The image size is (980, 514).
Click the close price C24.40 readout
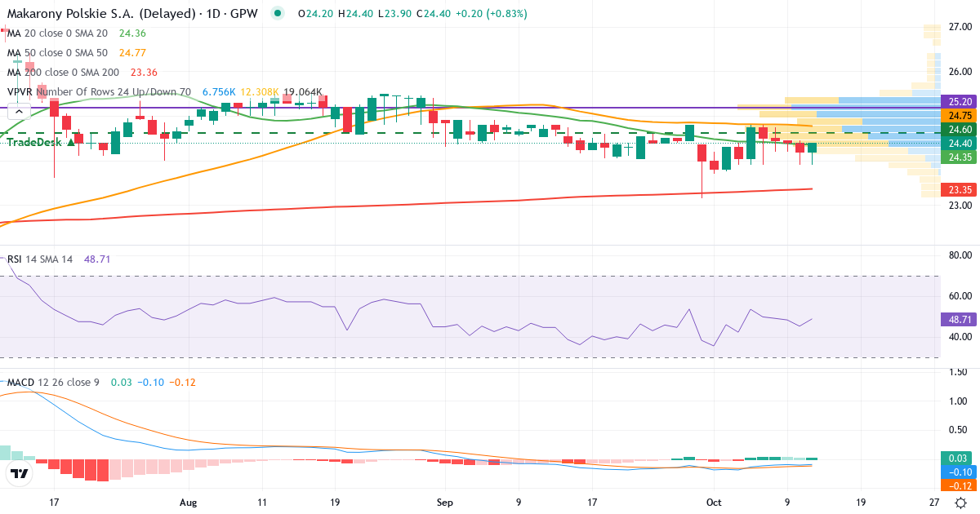434,14
